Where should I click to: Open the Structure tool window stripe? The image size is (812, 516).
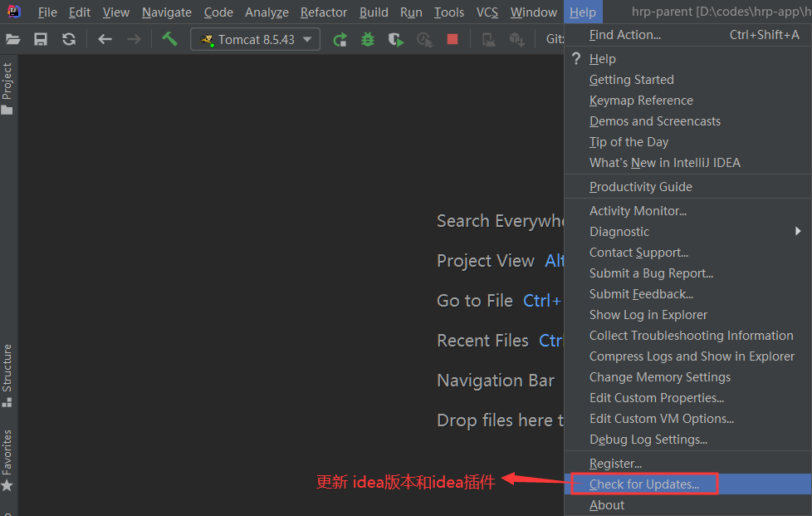(7, 376)
